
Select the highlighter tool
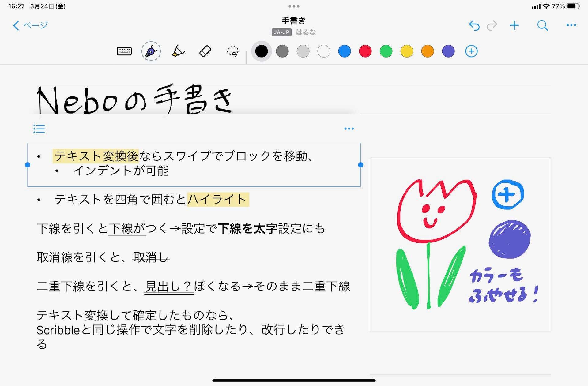(x=178, y=51)
